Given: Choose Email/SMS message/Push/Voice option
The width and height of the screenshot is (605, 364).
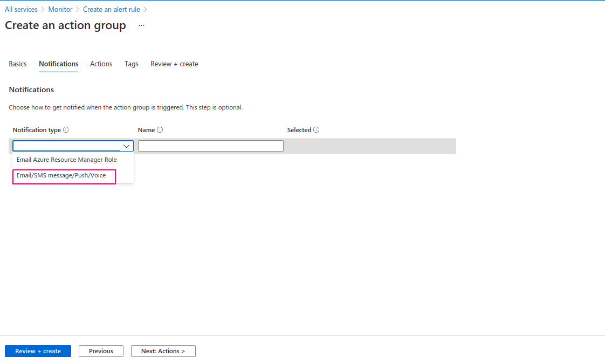Looking at the screenshot, I should click(61, 175).
